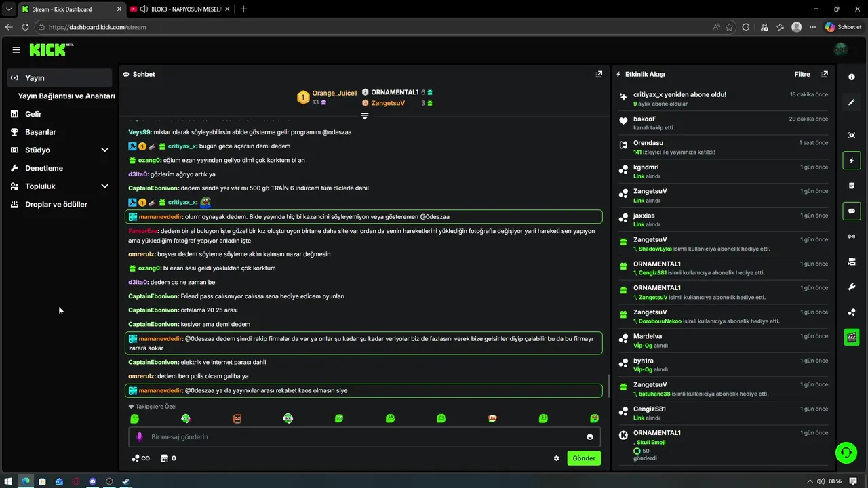Pop out the Etkinlik Akışı panel

coord(825,74)
